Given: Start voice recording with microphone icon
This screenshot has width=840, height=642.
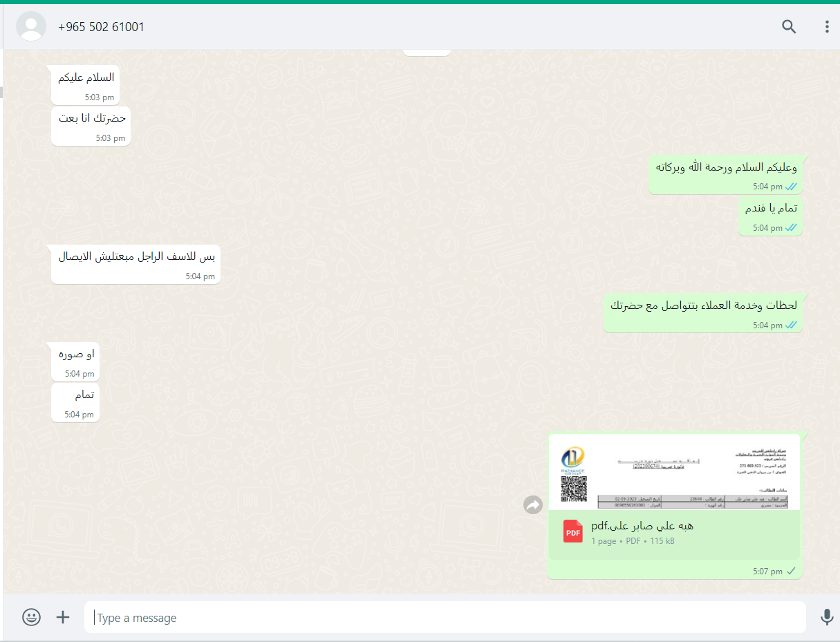Looking at the screenshot, I should click(827, 617).
